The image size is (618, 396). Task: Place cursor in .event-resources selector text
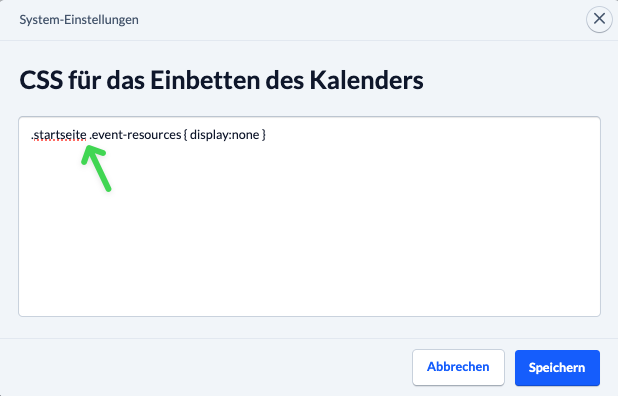point(135,135)
